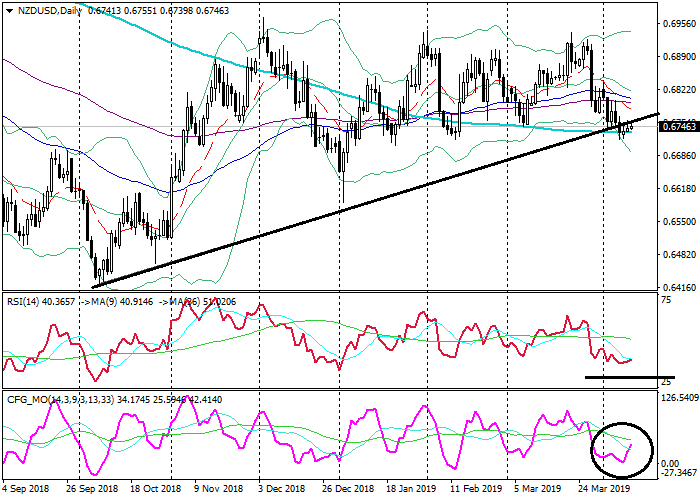Click the triangle arrow beside NZDUSD,Daily
The image size is (700, 500).
[x=9, y=11]
